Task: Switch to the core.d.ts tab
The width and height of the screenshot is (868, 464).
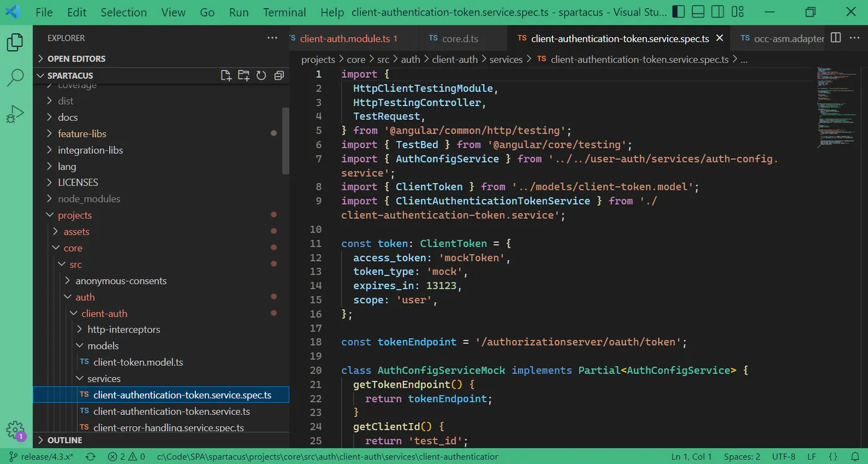Action: (x=460, y=38)
